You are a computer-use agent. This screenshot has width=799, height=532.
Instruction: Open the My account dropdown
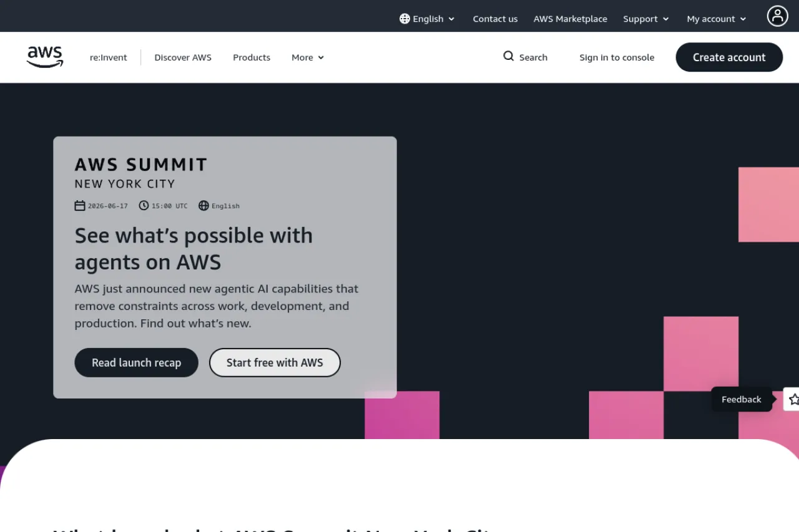click(x=717, y=19)
